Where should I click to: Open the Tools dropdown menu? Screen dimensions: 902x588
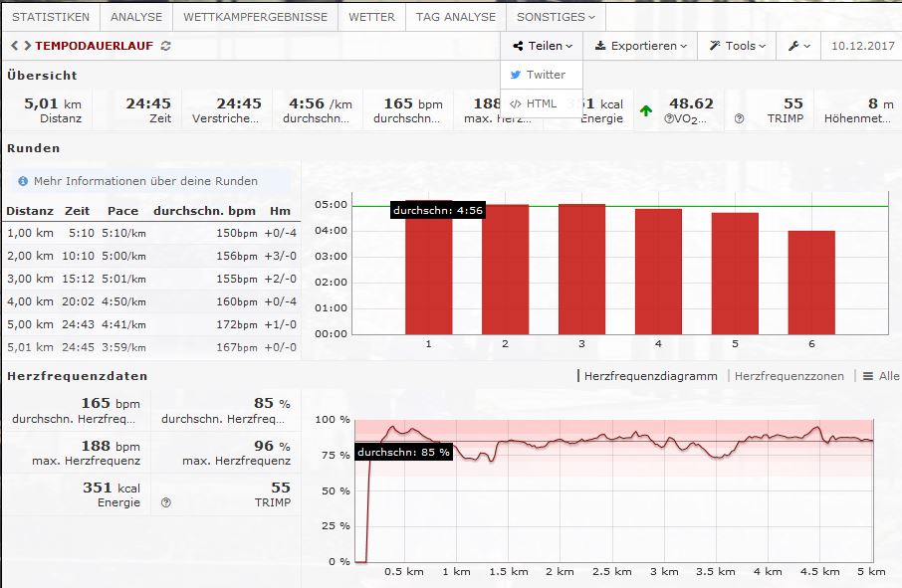point(738,46)
